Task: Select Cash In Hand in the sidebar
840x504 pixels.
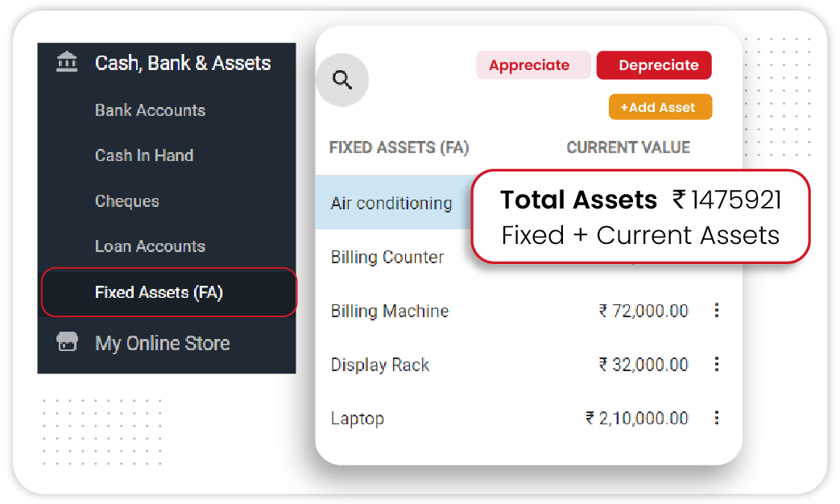Action: tap(144, 155)
